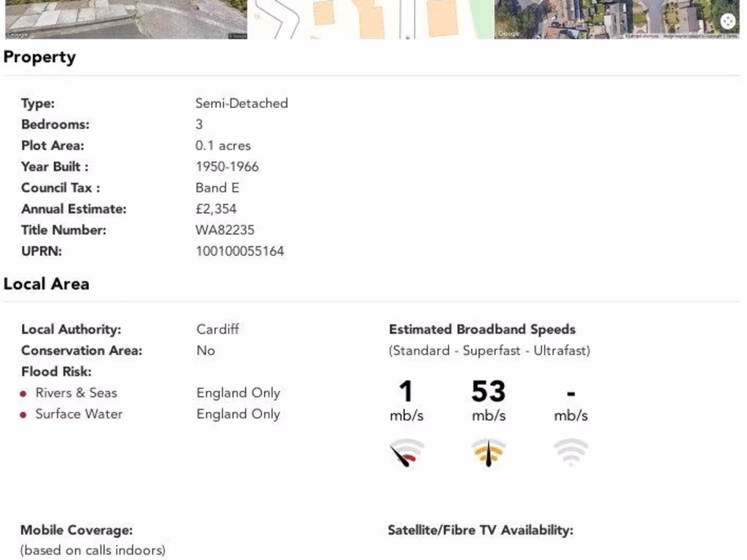
Task: Click the Council Tax Band E value
Action: (217, 188)
